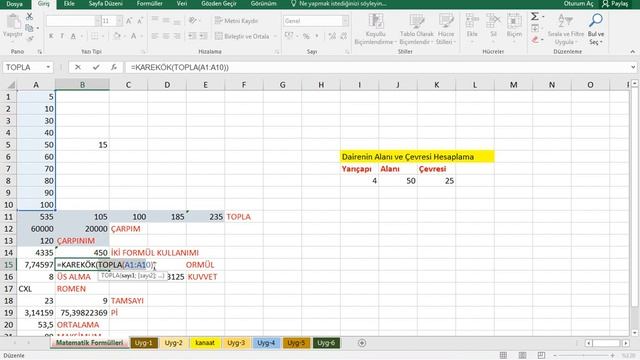640x360 pixels.
Task: Toggle right text alignment in Hizalama group
Action: point(177,36)
